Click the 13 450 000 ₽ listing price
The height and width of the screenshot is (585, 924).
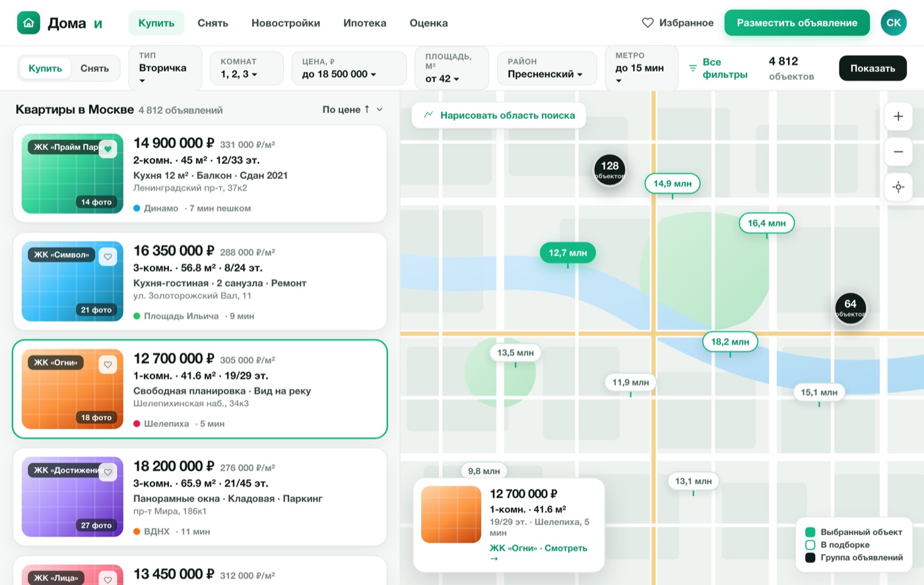(174, 574)
